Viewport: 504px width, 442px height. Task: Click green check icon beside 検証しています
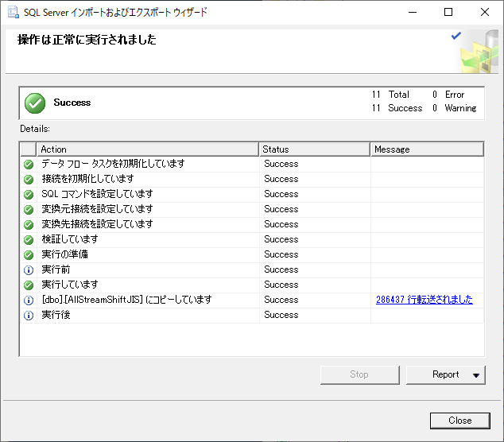pyautogui.click(x=29, y=239)
